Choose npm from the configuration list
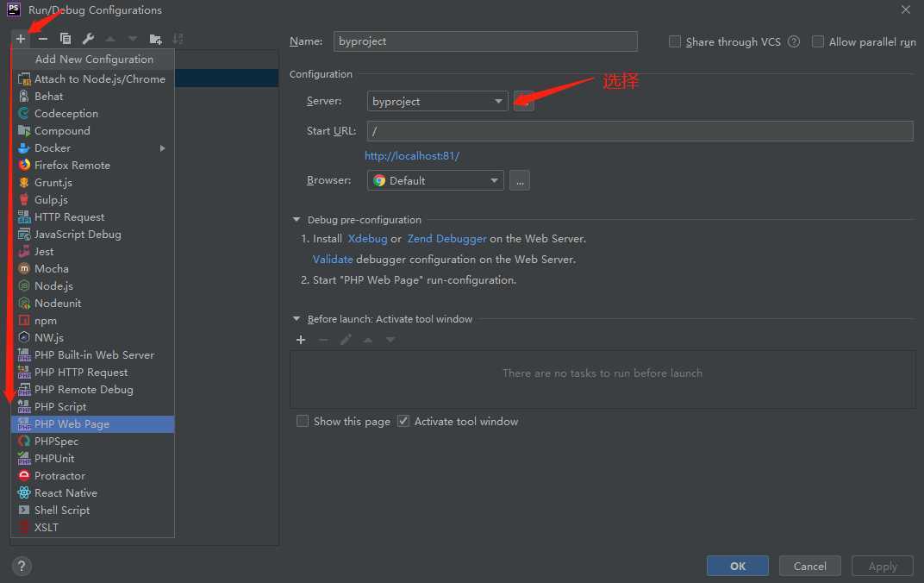Viewport: 924px width, 583px height. point(92,321)
